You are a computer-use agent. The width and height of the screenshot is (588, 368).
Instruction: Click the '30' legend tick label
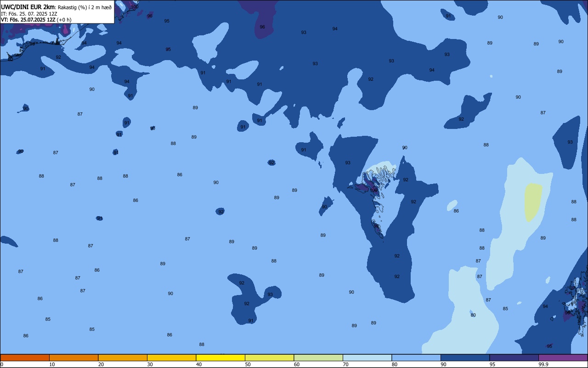150,364
